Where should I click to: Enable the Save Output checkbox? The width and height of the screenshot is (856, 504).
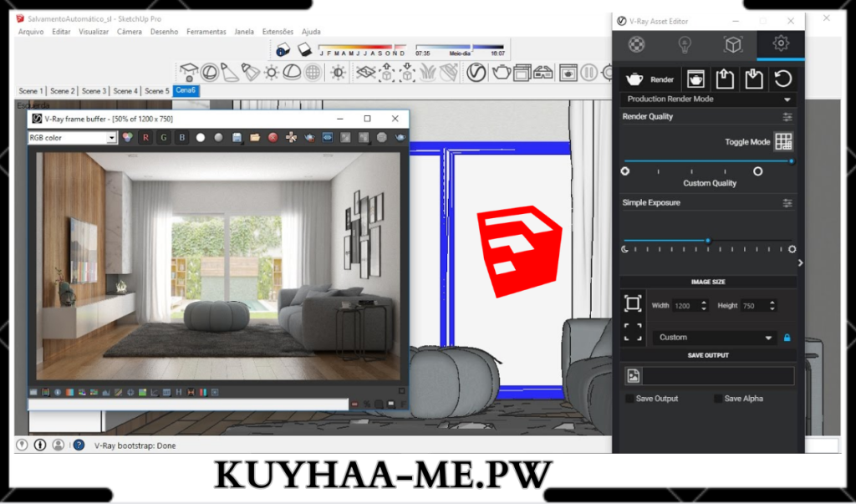tap(630, 399)
